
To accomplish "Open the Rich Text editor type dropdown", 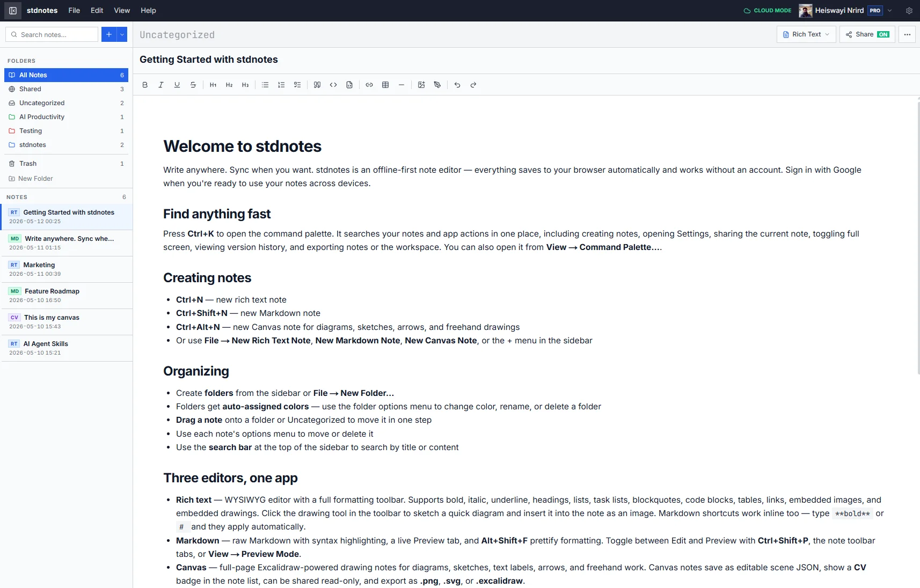I will (x=806, y=34).
